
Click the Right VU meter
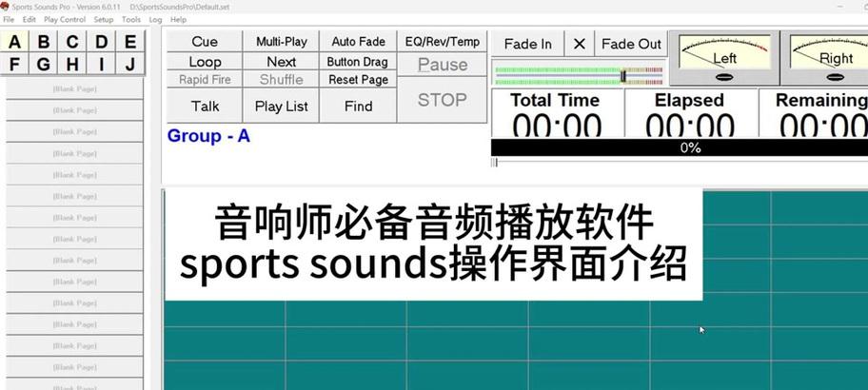825,58
